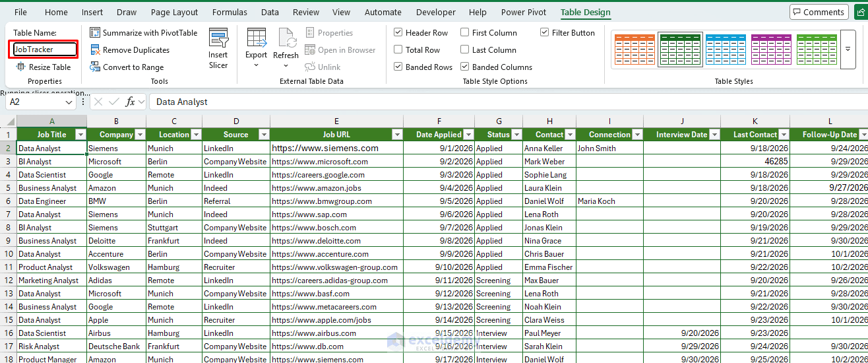Image resolution: width=868 pixels, height=363 pixels.
Task: Click the formula bar cancel X
Action: pos(98,102)
